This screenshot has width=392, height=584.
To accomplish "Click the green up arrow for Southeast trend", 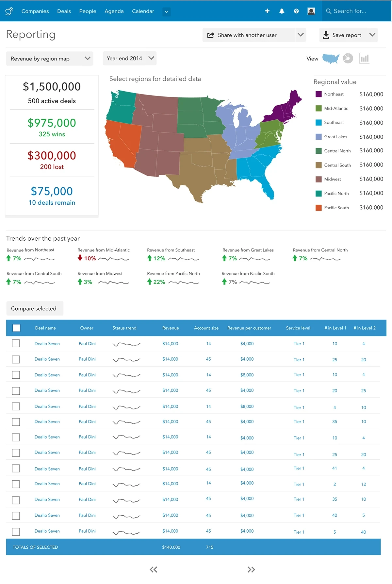I will tap(150, 258).
